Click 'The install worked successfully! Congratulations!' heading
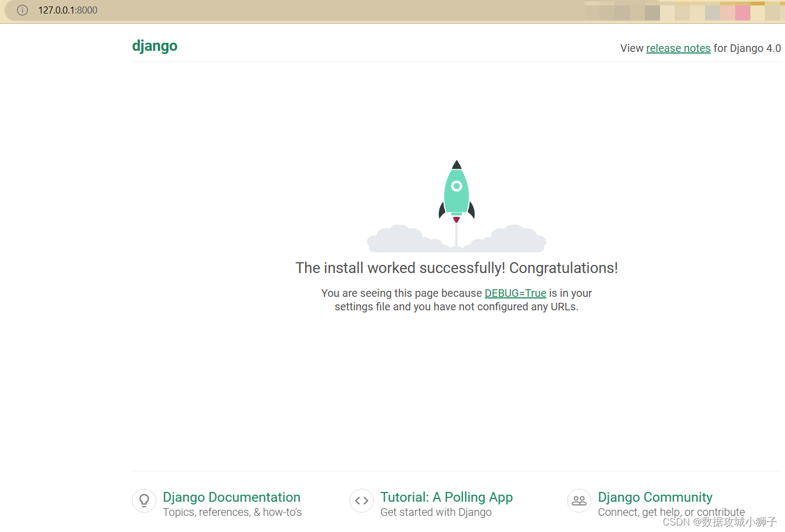The width and height of the screenshot is (785, 532). point(457,268)
